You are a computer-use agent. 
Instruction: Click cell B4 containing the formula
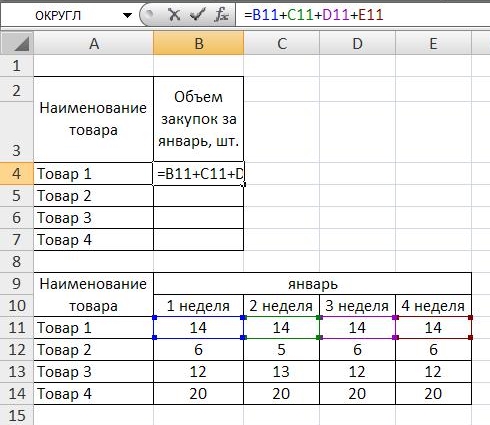click(199, 174)
